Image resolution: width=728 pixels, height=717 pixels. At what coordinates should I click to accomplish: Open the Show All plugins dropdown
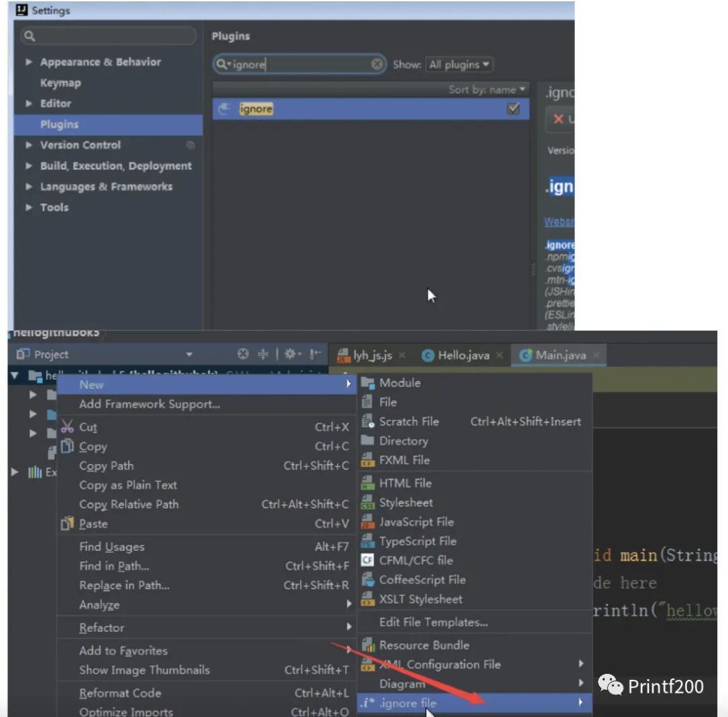pos(459,65)
